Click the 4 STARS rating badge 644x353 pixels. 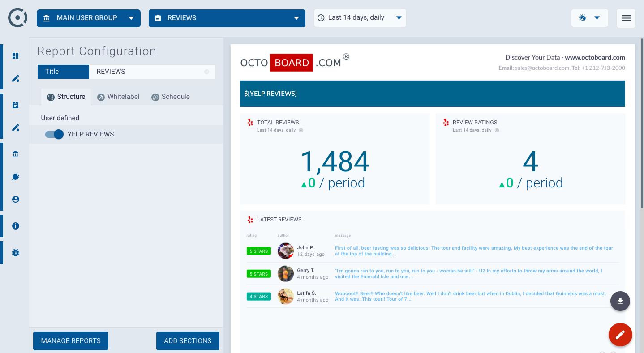coord(259,297)
